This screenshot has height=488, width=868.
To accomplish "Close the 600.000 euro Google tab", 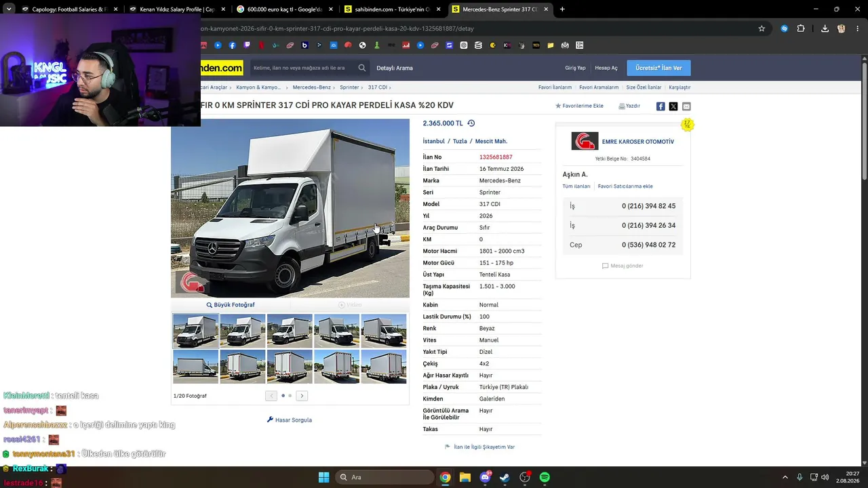I will coord(331,9).
